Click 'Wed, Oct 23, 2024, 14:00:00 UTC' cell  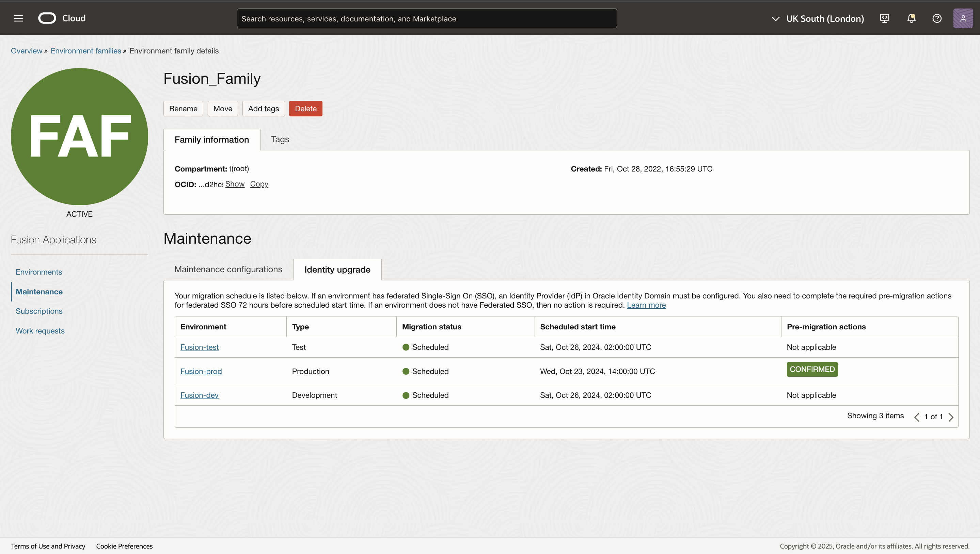pos(597,371)
